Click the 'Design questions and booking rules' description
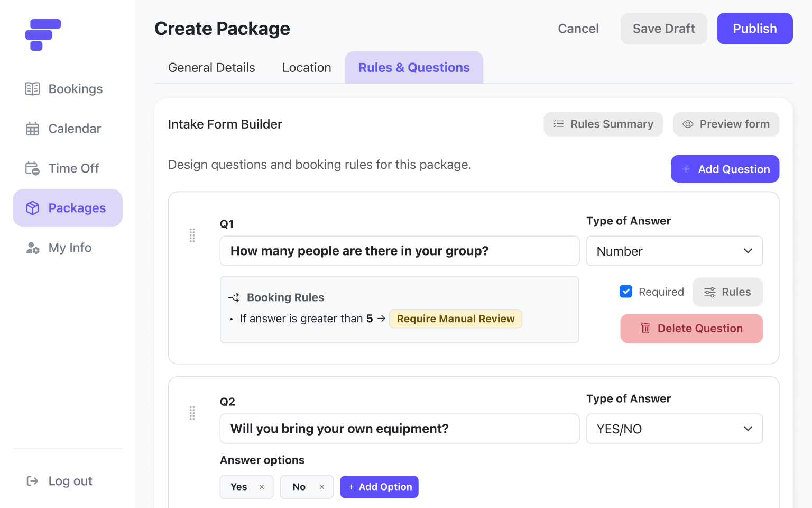The image size is (812, 508). [x=320, y=165]
